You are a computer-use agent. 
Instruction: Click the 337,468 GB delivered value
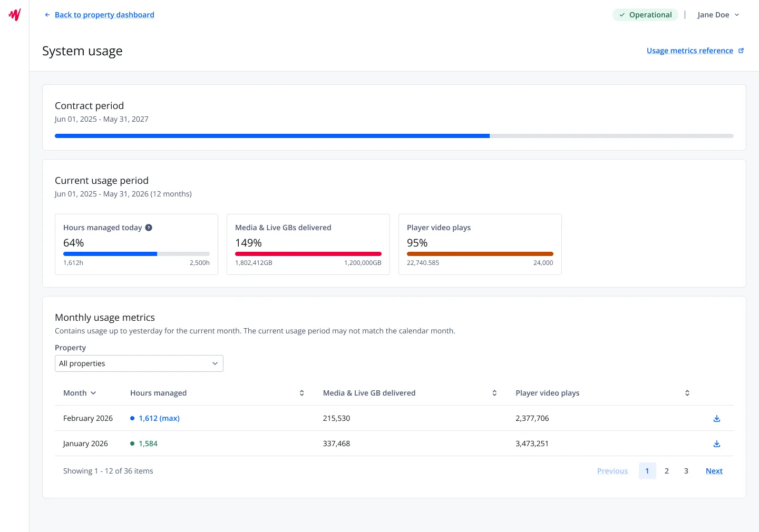[336, 444]
